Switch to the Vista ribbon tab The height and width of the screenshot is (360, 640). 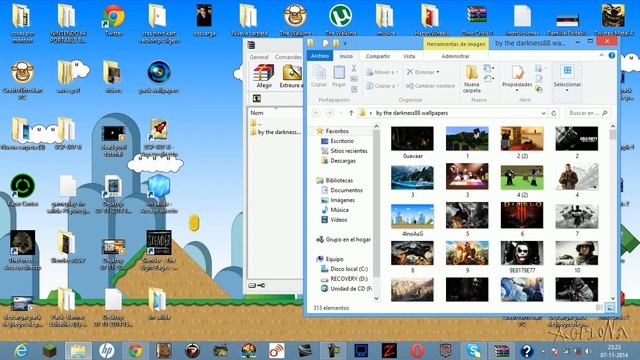click(409, 56)
